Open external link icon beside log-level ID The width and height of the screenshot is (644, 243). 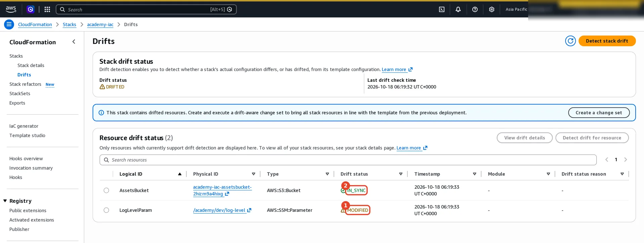(x=249, y=210)
